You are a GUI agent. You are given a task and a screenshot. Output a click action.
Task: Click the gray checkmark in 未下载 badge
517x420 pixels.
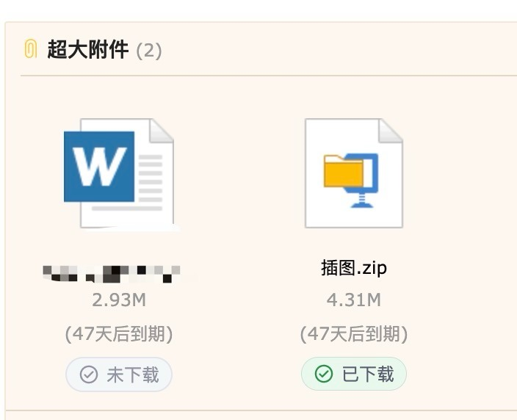coord(89,375)
